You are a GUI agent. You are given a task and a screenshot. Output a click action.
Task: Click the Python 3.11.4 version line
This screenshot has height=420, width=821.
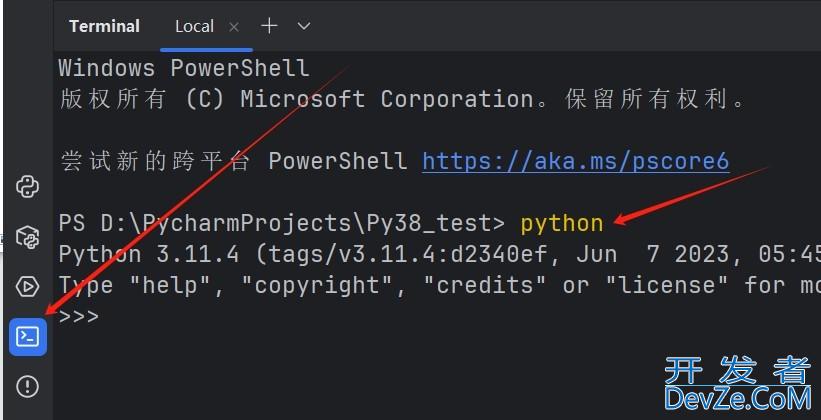(400, 254)
